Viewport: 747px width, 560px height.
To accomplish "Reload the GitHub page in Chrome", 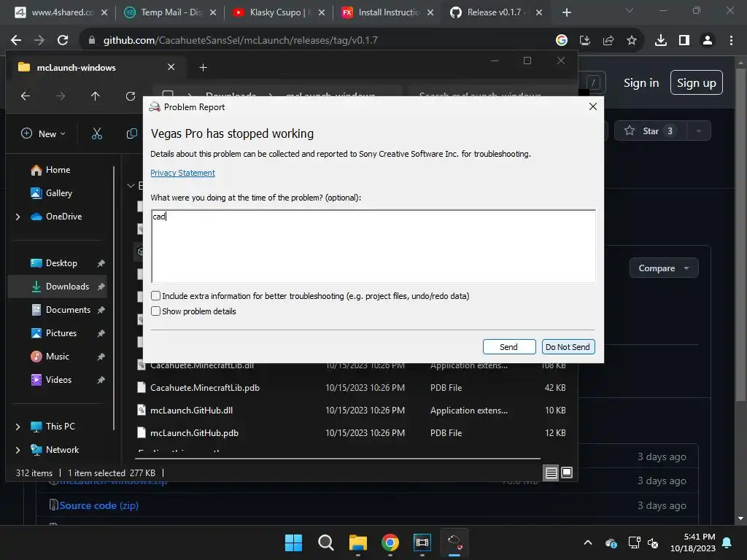I will (63, 41).
